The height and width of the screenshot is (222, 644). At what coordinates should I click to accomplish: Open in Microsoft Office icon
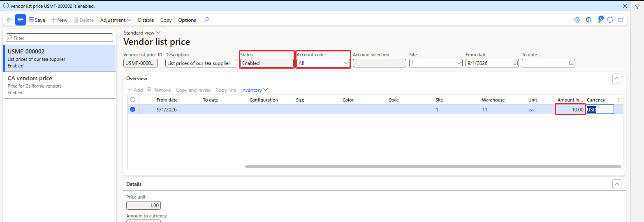[588, 20]
